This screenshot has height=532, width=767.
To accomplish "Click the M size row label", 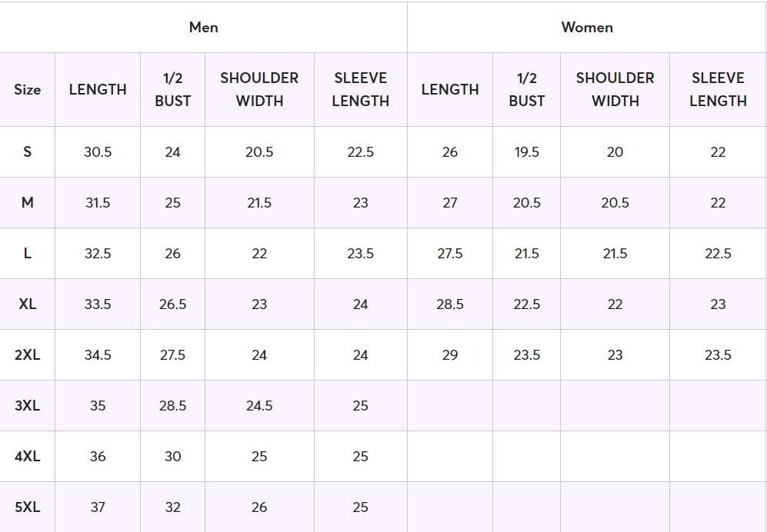I will (x=27, y=203).
